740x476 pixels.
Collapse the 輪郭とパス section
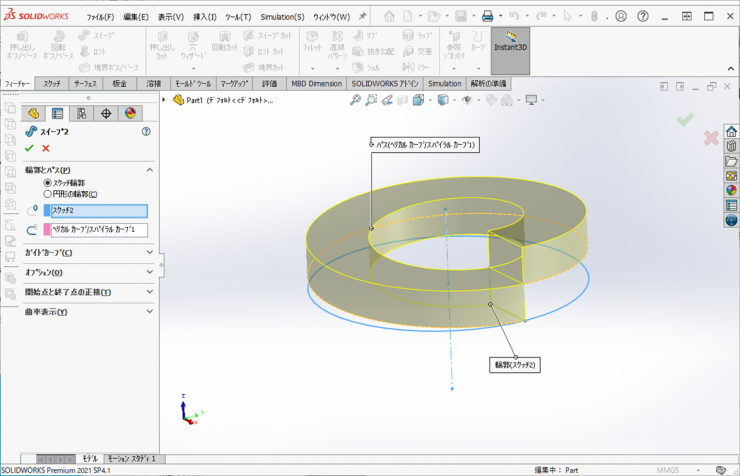pyautogui.click(x=149, y=170)
